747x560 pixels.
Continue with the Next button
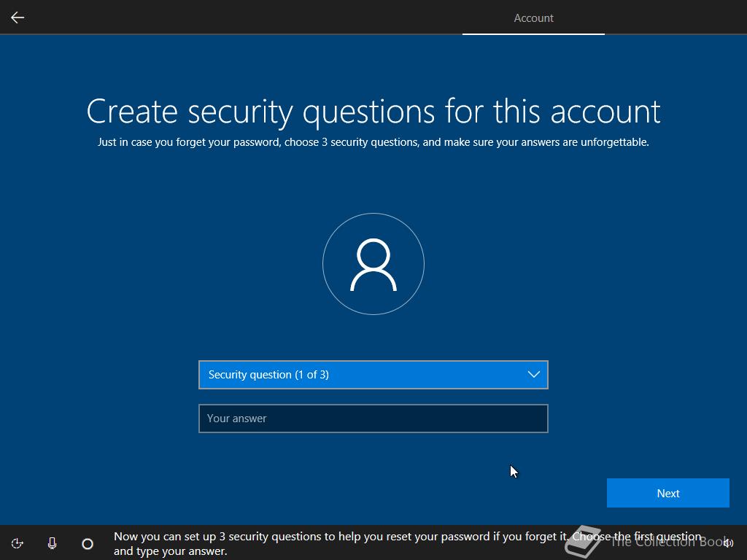pyautogui.click(x=668, y=493)
